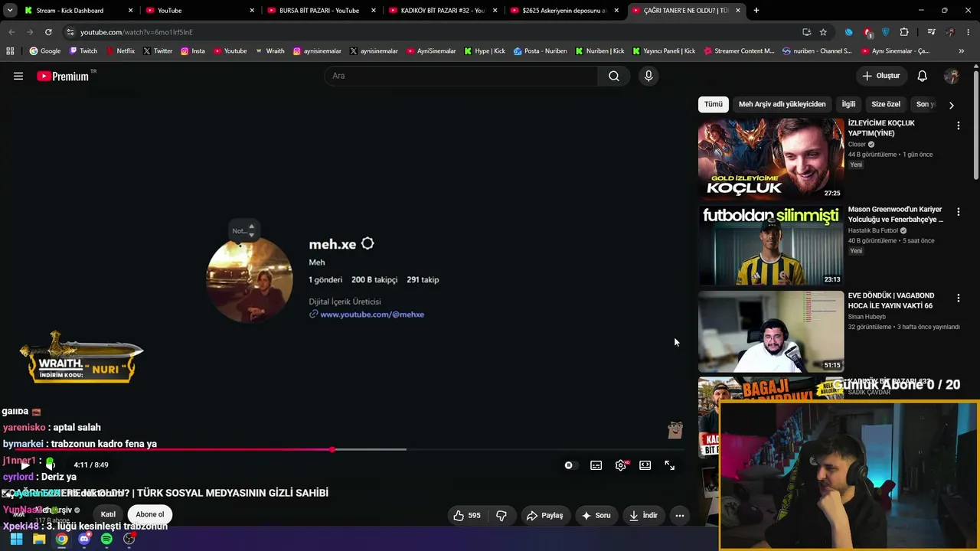Viewport: 980px width, 551px height.
Task: Switch to the $2625 Askeriyenin deposunu tab
Action: pyautogui.click(x=565, y=11)
